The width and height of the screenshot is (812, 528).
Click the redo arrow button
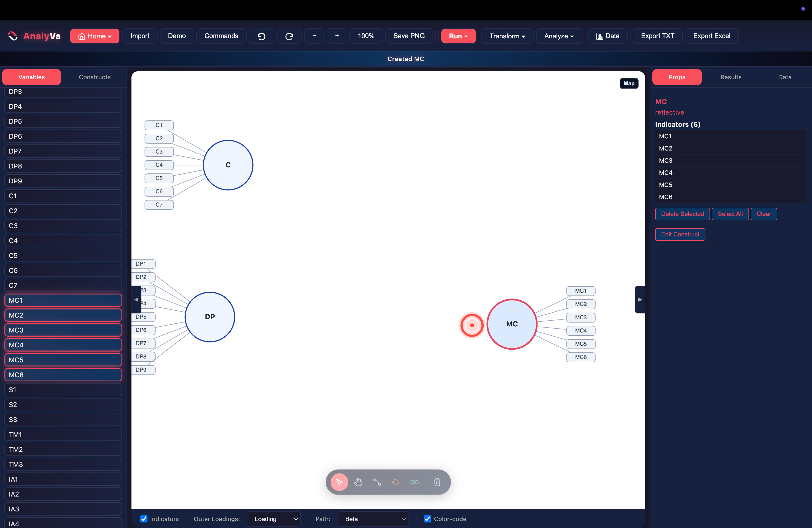coord(289,36)
